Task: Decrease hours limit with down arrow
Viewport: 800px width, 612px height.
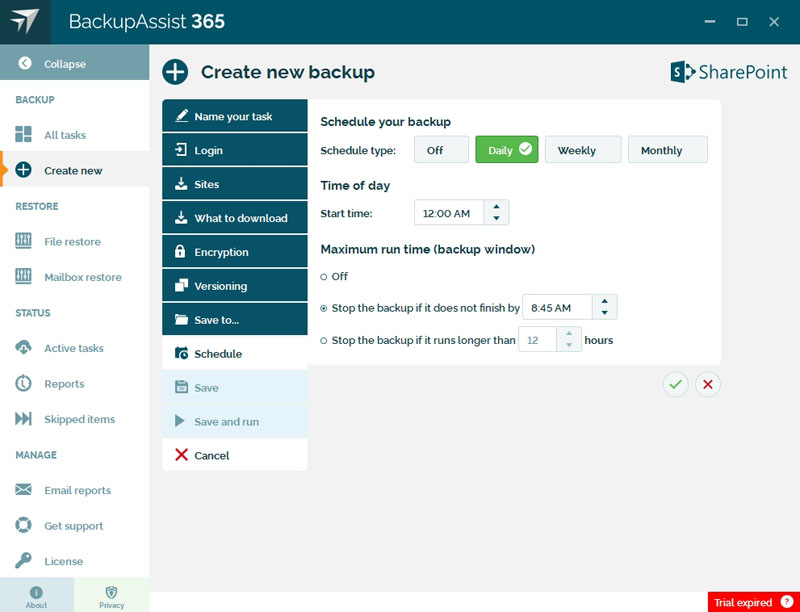Action: (569, 346)
